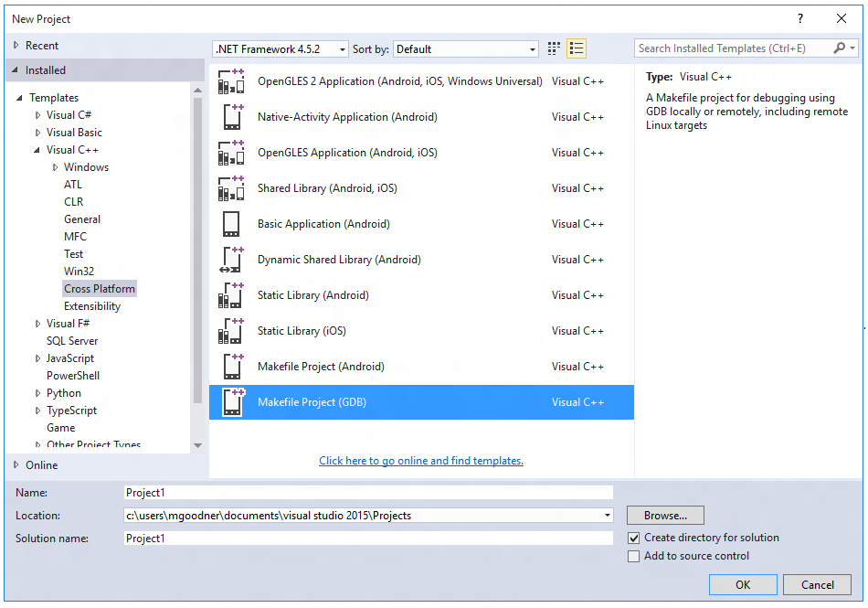Enable Add to source control checkbox
The height and width of the screenshot is (608, 868).
(x=634, y=556)
